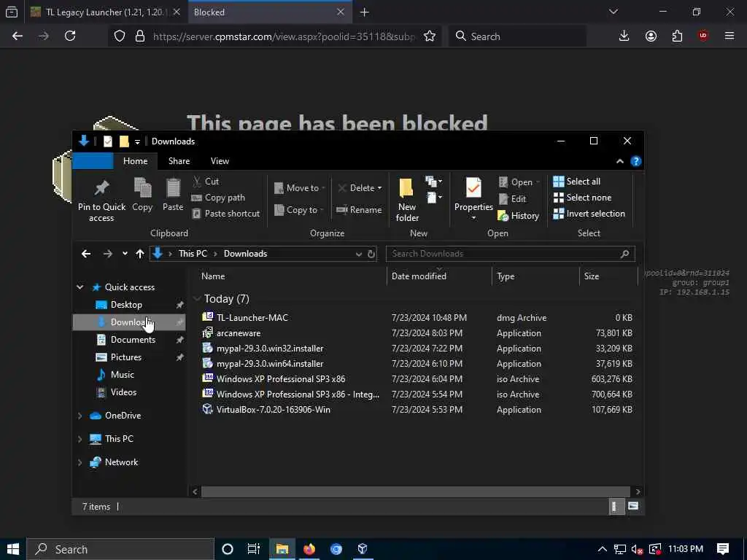Open the recent locations dropdown

pyautogui.click(x=125, y=254)
